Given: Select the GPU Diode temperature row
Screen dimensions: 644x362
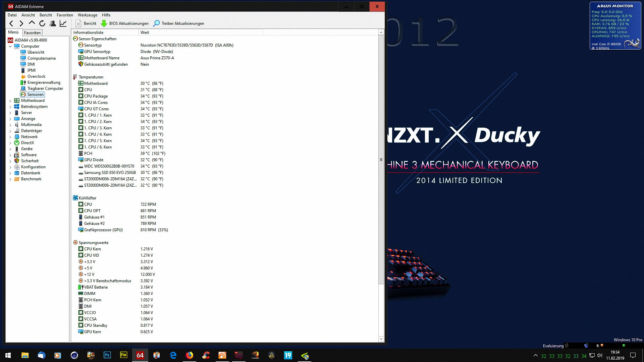Looking at the screenshot, I should 225,160.
